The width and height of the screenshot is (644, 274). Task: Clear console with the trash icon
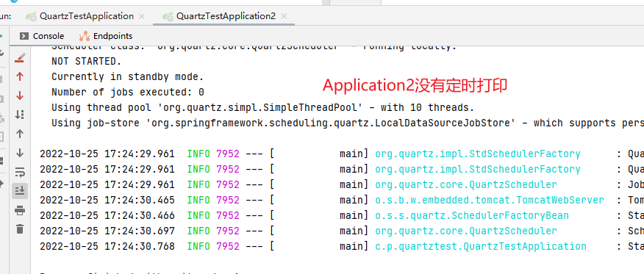point(20,229)
